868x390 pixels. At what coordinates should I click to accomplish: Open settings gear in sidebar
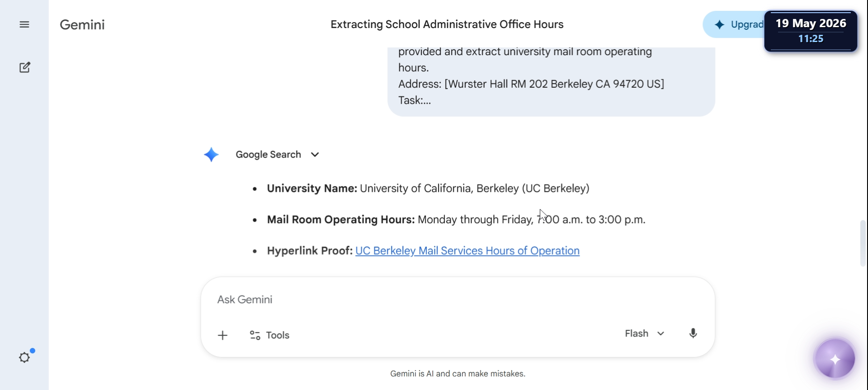25,357
